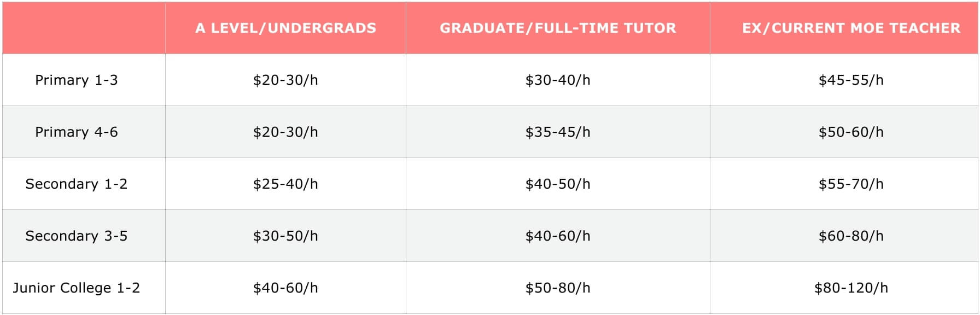Select the Secondary 1-2 row label
This screenshot has width=980, height=315.
77,184
